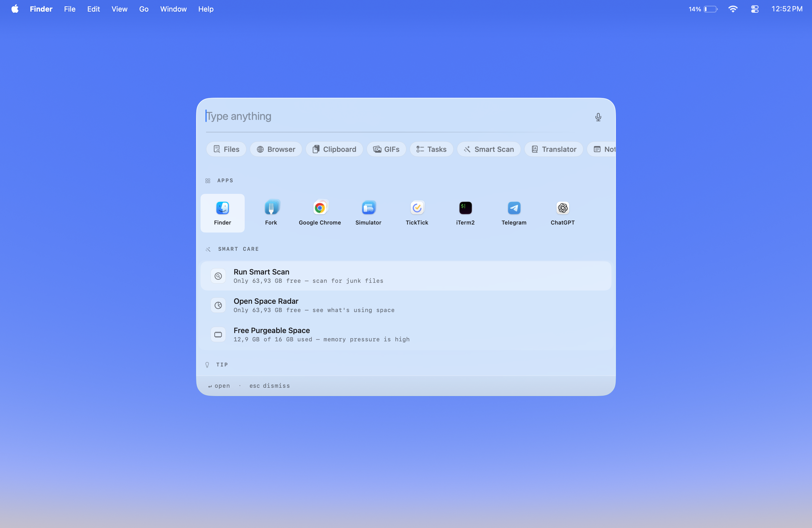
Task: Open Control Center in the menu bar
Action: click(755, 9)
